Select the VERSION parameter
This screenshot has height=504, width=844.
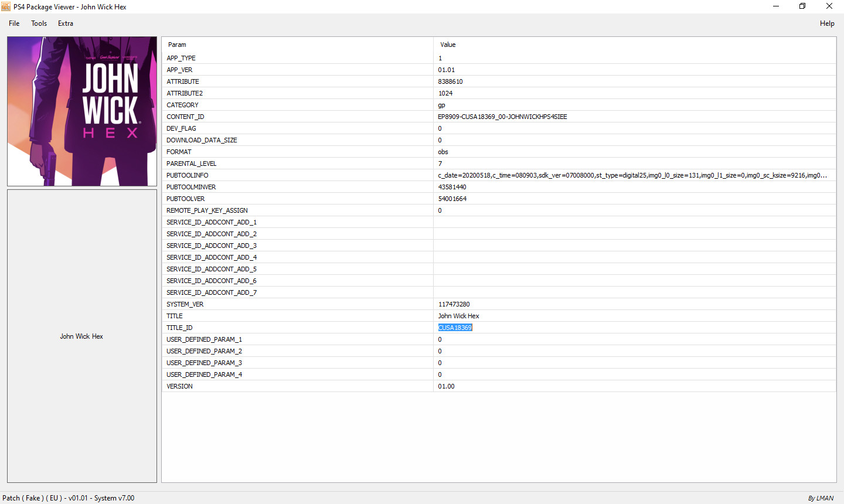pos(179,386)
